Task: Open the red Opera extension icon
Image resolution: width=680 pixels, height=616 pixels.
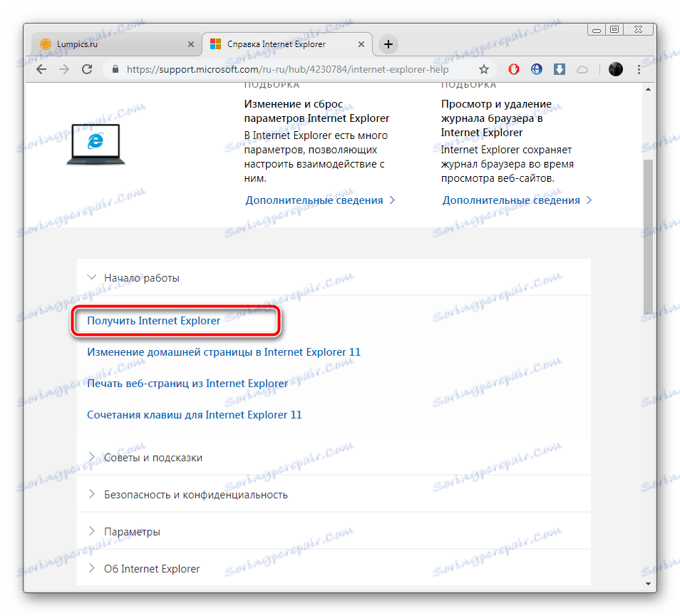Action: 514,69
